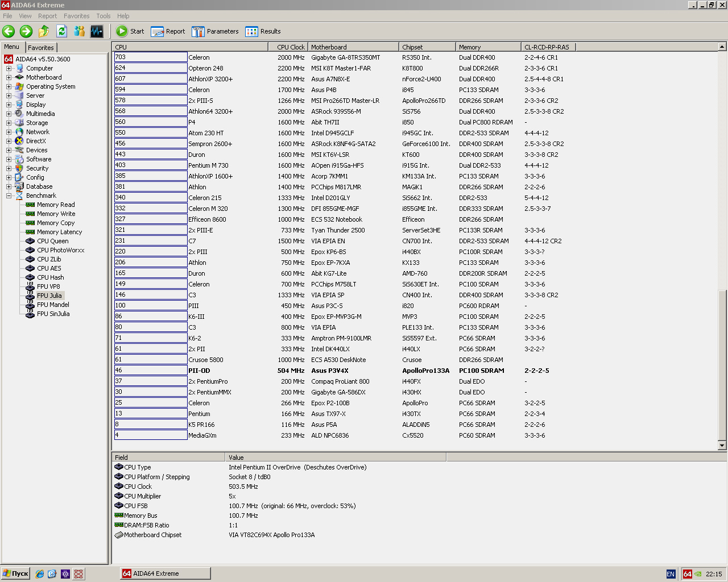Collapse the Benchmark tree node

coord(9,196)
